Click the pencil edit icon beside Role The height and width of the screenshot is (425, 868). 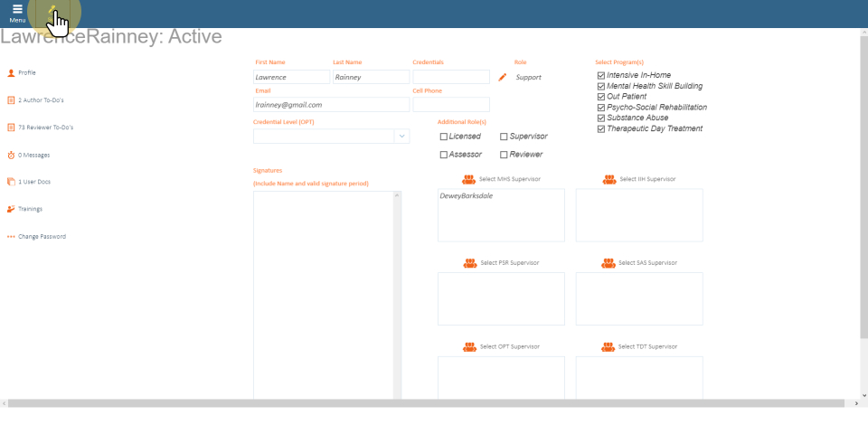503,78
